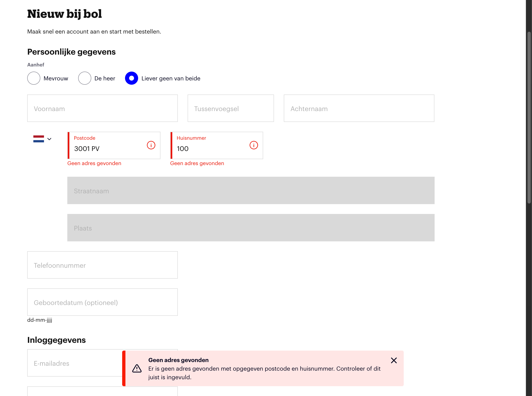The height and width of the screenshot is (396, 532).
Task: Click into the Voornaam field
Action: point(102,108)
